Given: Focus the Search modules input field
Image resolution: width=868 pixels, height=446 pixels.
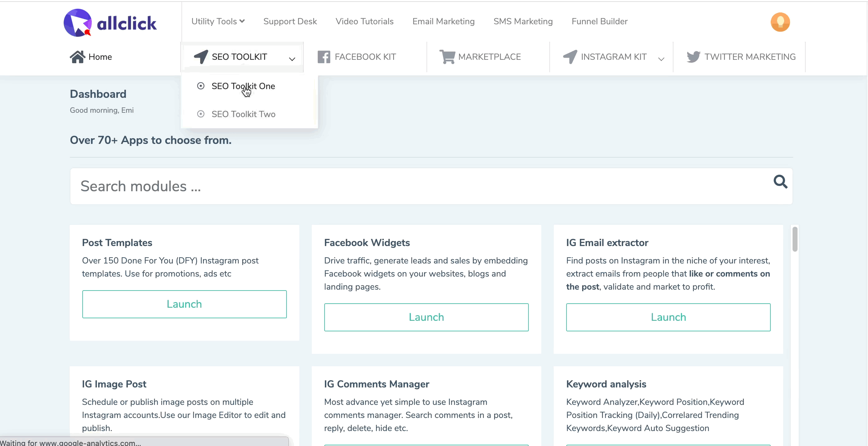Looking at the screenshot, I should pyautogui.click(x=404, y=186).
